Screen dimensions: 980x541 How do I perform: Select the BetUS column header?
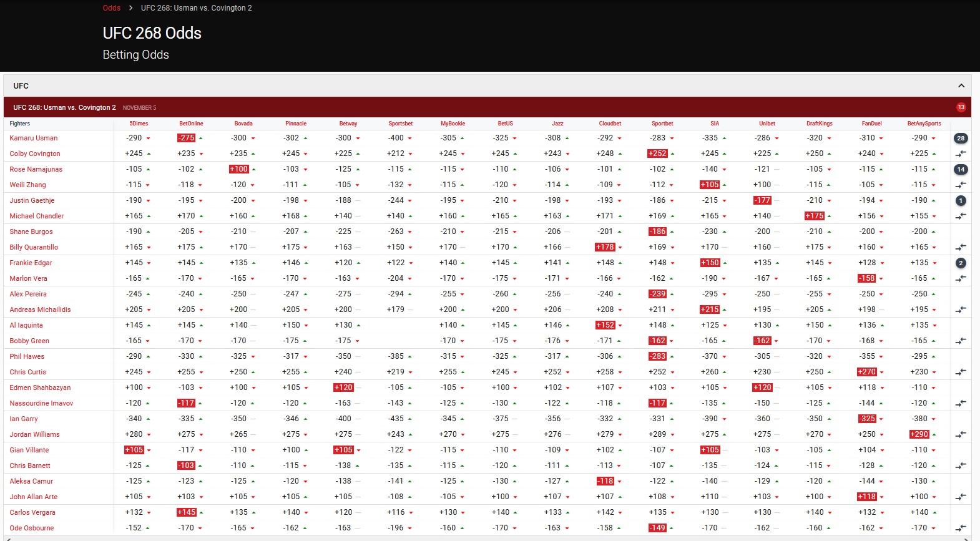click(506, 124)
